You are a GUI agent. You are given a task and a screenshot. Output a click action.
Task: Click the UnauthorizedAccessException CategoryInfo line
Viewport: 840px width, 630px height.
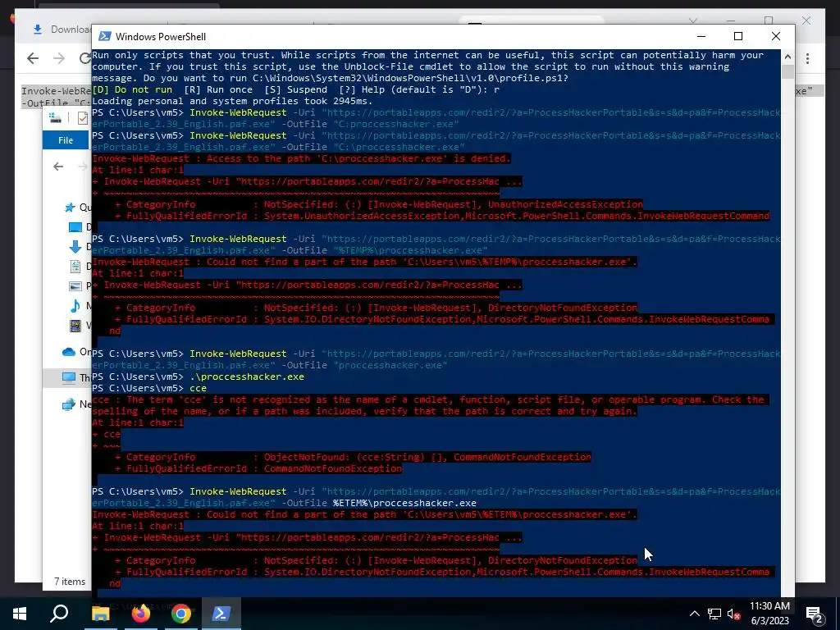379,204
